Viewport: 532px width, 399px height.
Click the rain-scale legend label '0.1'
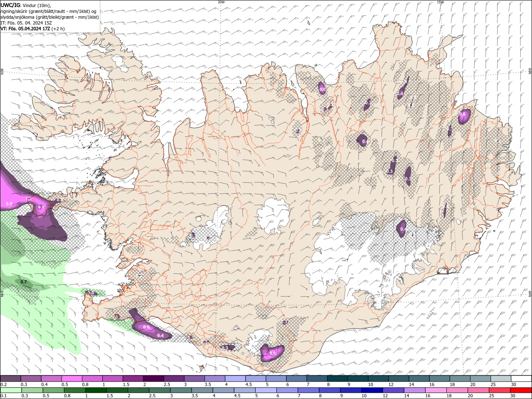[x=4, y=396]
